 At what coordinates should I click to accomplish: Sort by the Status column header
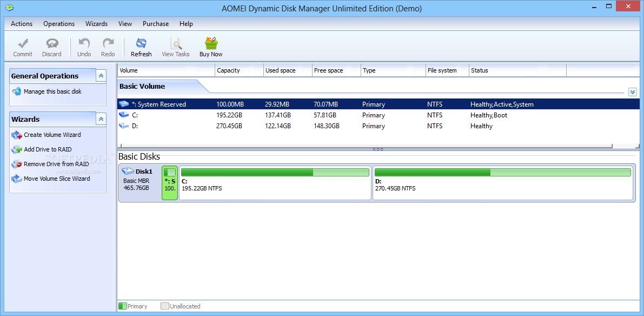coord(517,70)
